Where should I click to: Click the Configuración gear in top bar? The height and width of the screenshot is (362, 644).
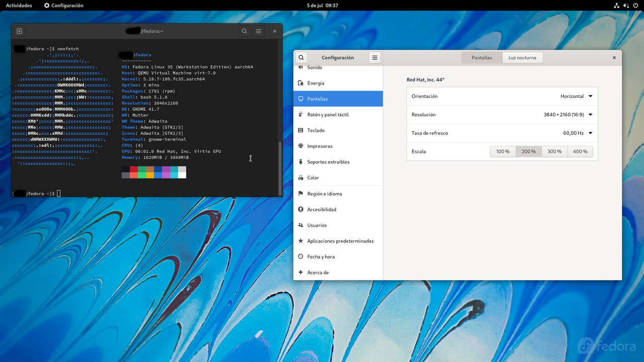47,6
